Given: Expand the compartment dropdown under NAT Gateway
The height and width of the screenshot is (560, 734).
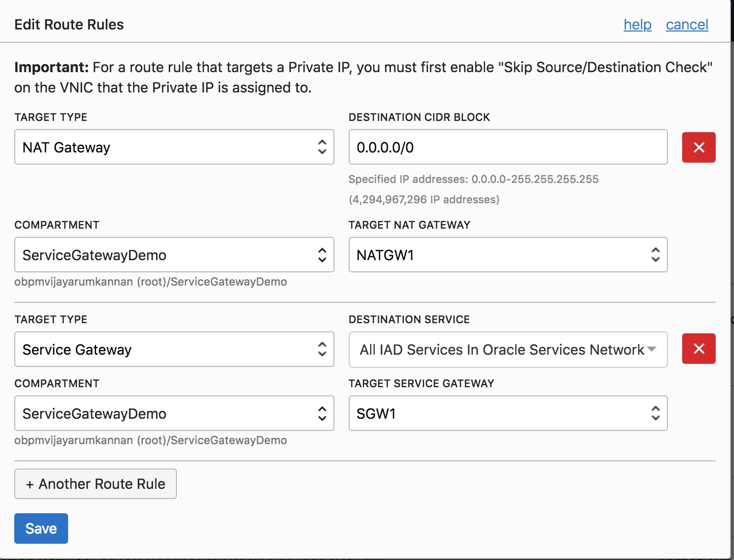Looking at the screenshot, I should 174,255.
